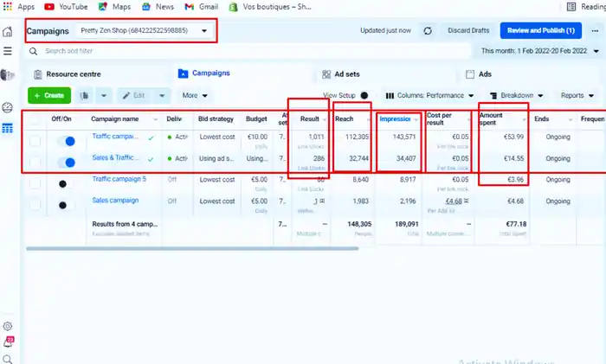Select the campaigns table grid icon in sidebar
This screenshot has height=364, width=606.
tap(7, 128)
